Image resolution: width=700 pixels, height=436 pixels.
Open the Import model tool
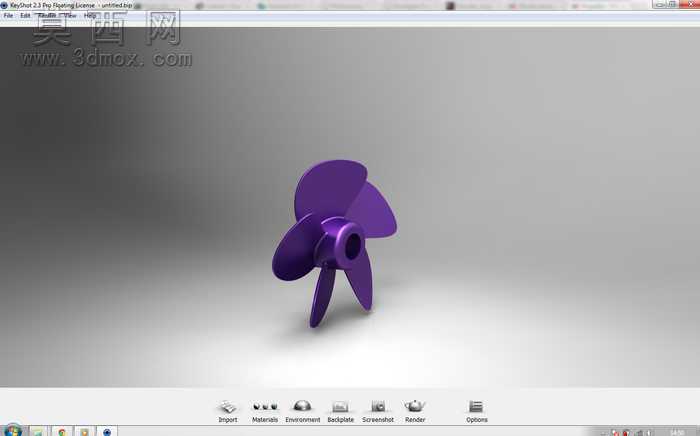pyautogui.click(x=228, y=411)
